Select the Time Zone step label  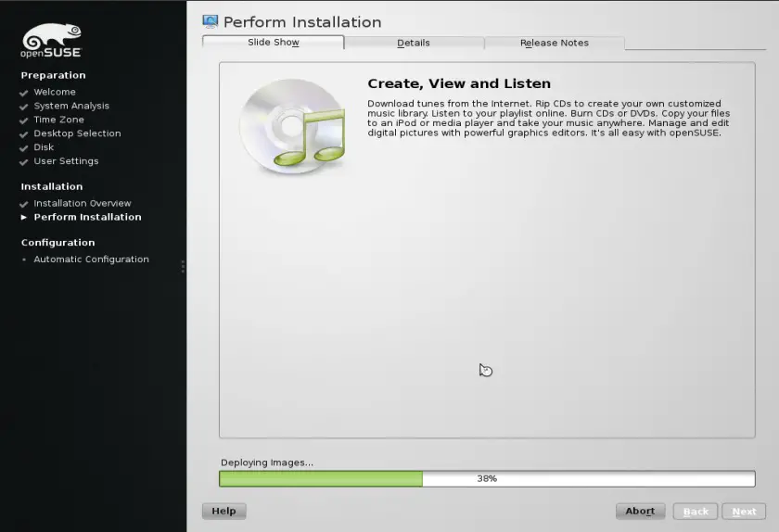click(58, 120)
